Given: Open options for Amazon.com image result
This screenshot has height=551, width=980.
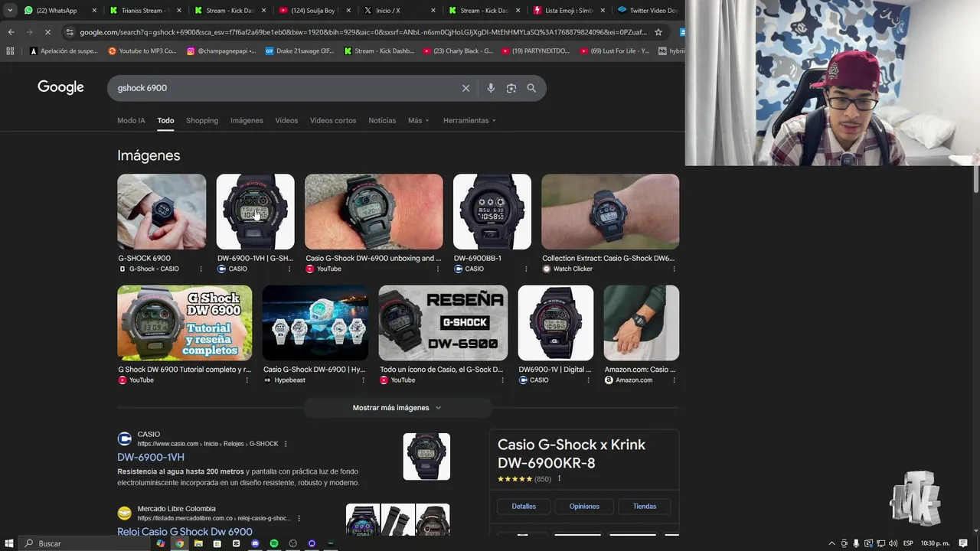Looking at the screenshot, I should 674,380.
